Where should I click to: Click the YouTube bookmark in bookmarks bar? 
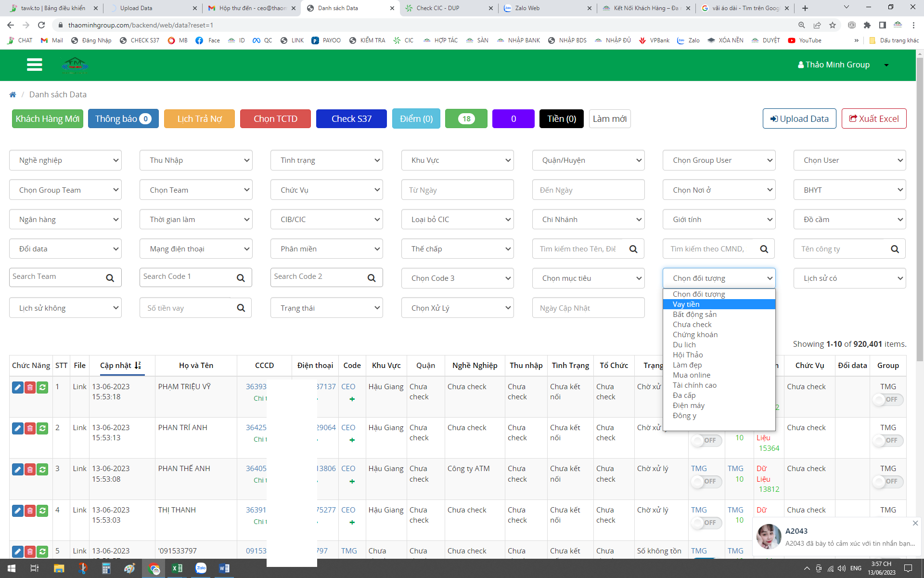coord(805,40)
